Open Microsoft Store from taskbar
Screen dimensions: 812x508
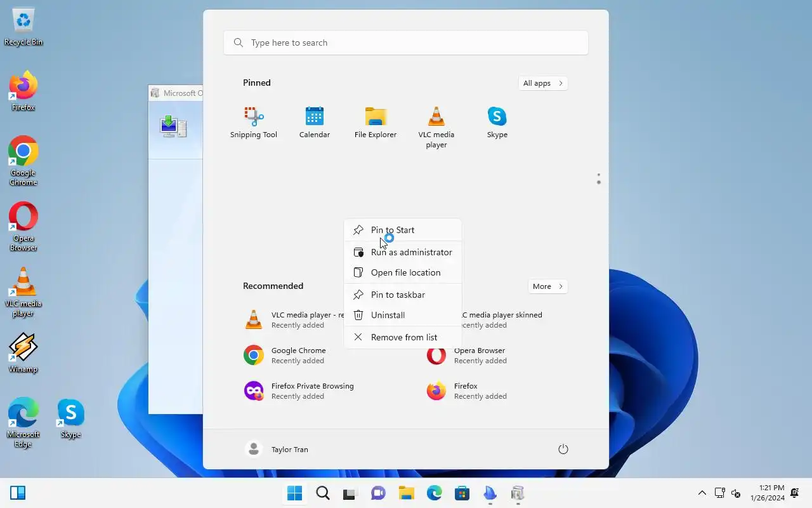[x=462, y=493]
